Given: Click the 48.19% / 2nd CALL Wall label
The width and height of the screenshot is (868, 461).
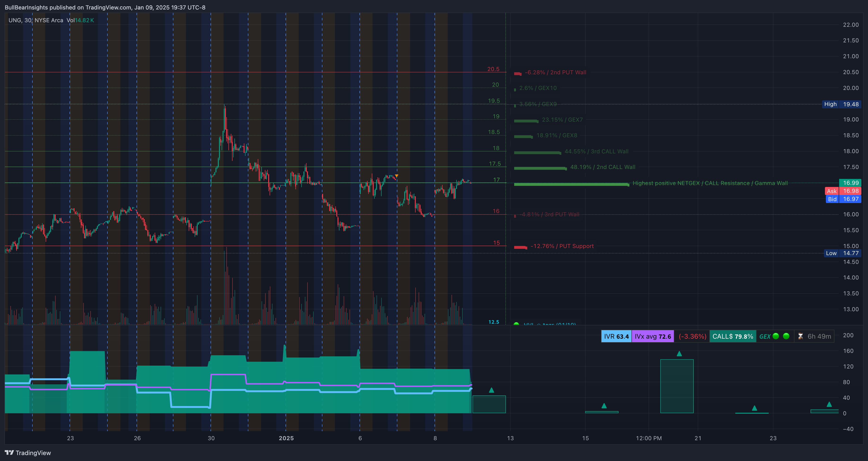Looking at the screenshot, I should click(x=602, y=167).
